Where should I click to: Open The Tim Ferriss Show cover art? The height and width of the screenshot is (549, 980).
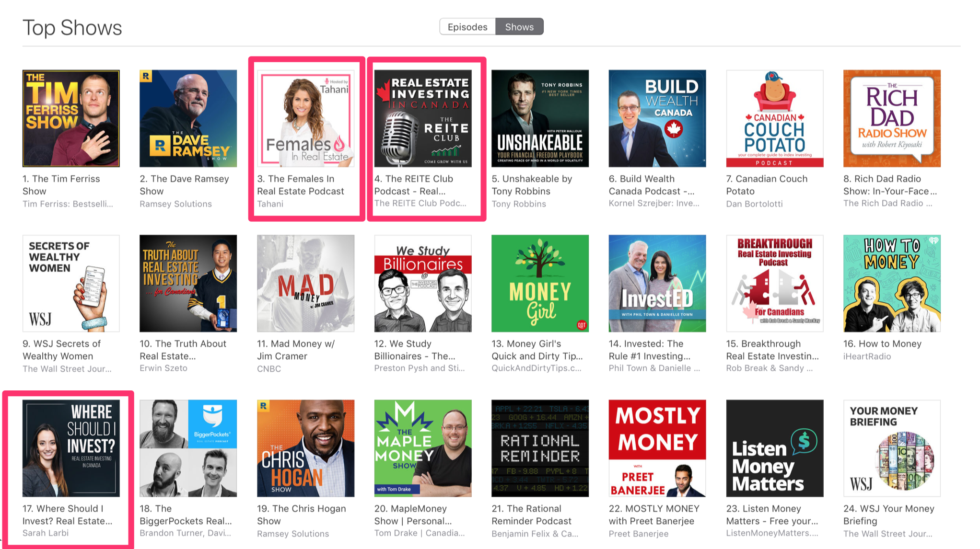pos(71,118)
